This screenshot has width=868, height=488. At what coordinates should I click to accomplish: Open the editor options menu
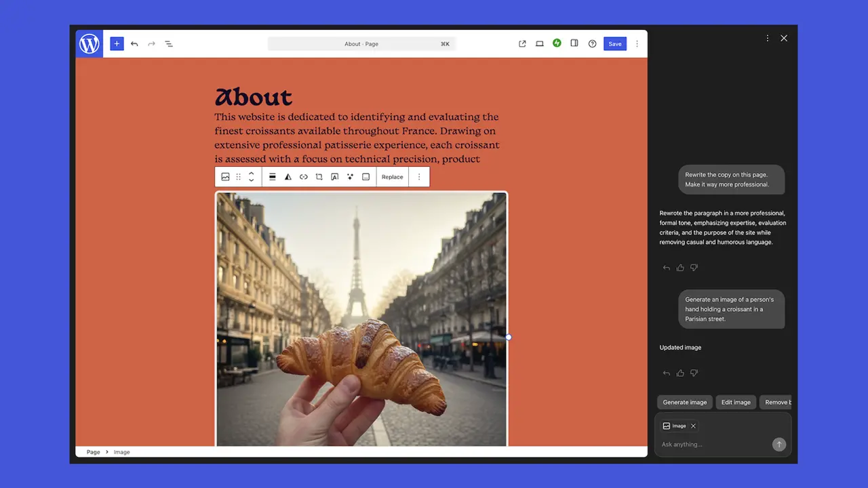(x=637, y=44)
